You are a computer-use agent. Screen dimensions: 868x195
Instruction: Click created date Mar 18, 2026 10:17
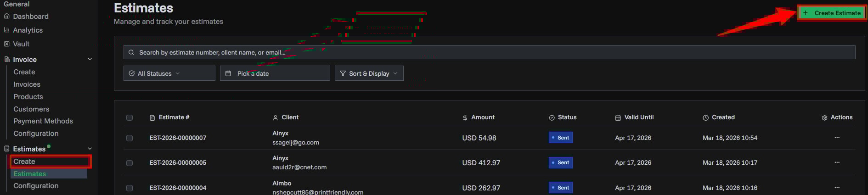tap(730, 162)
